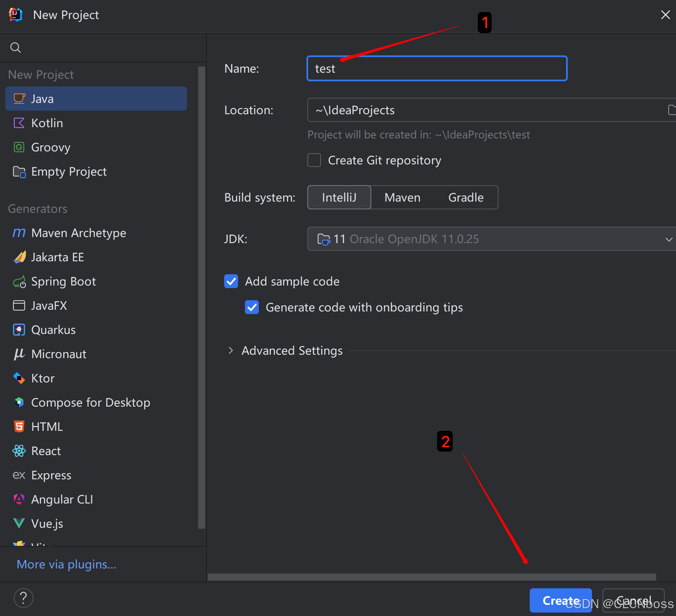Screen dimensions: 676x616
Task: Click the Compose for Desktop icon
Action: point(19,402)
